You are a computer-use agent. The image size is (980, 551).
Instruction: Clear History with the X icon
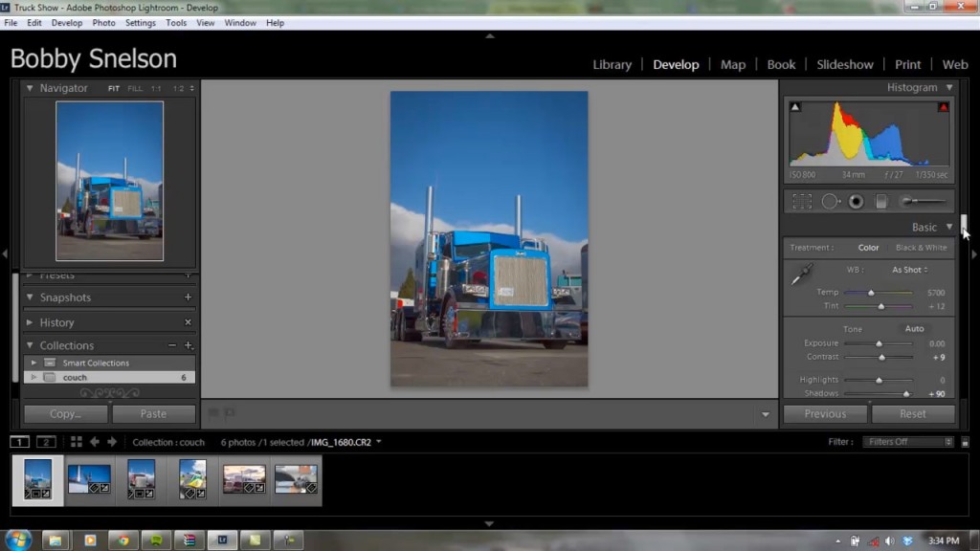pos(188,322)
